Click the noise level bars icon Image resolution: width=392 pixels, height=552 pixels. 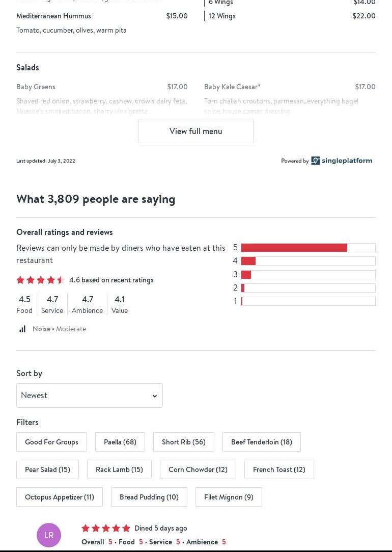click(x=22, y=329)
